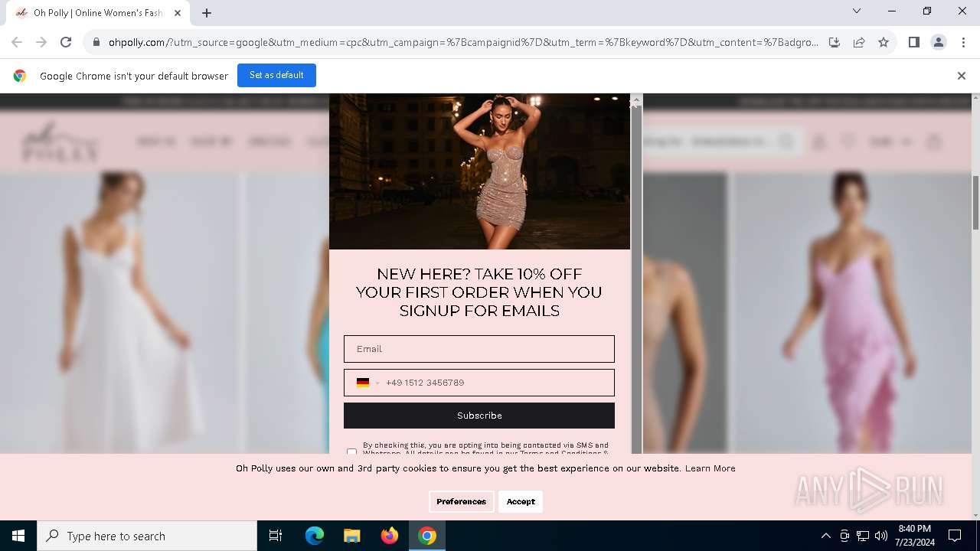Switch to the Oh Polly tab
Screen dimensions: 980x551
point(98,13)
